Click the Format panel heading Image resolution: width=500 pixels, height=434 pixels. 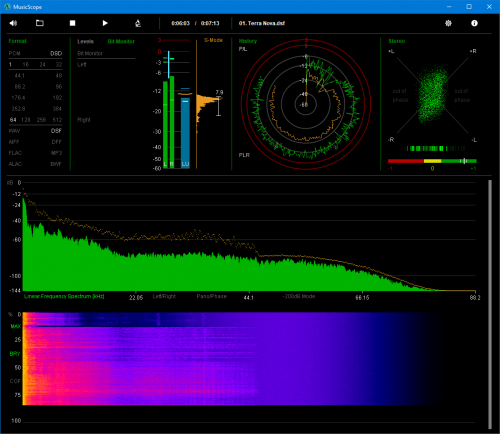click(x=17, y=41)
